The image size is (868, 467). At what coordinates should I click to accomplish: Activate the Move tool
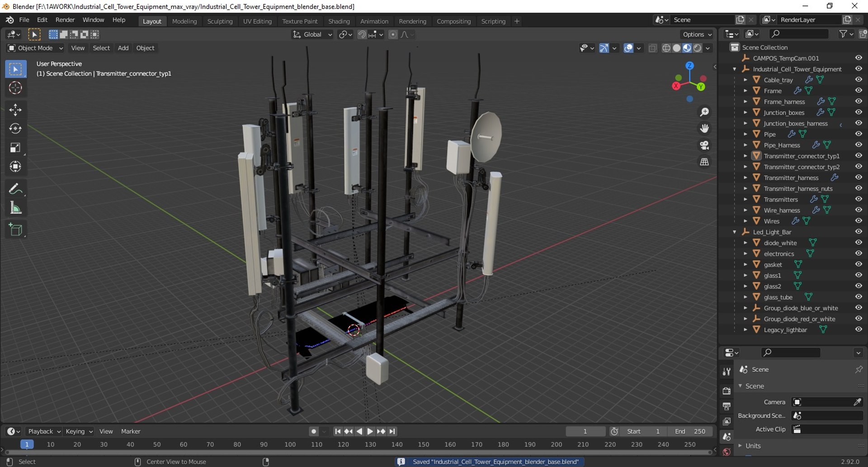15,110
